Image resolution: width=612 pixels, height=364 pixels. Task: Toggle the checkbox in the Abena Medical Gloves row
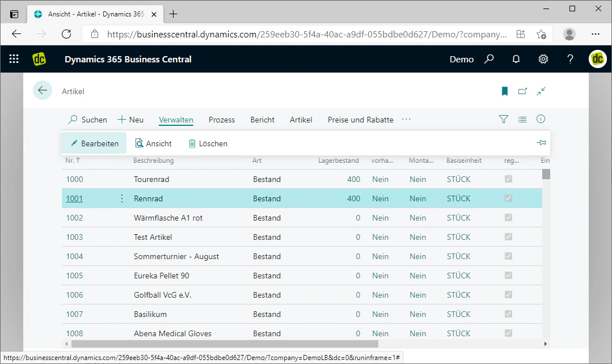[508, 333]
